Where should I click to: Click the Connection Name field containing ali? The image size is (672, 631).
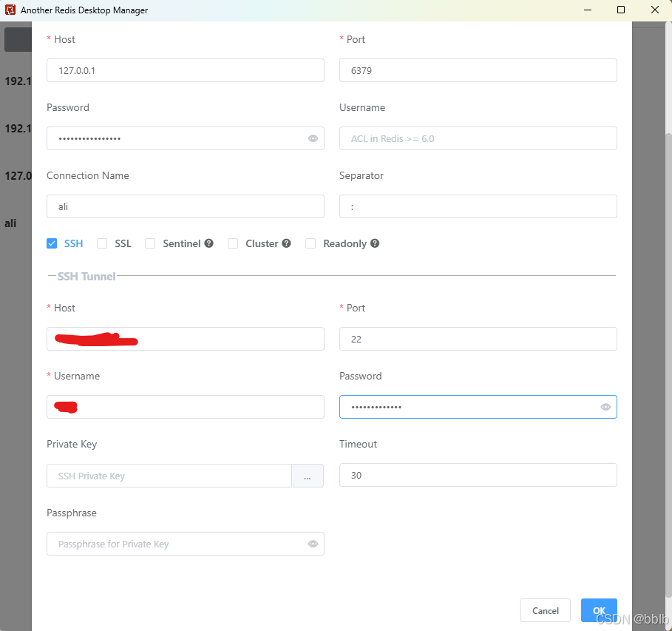185,206
